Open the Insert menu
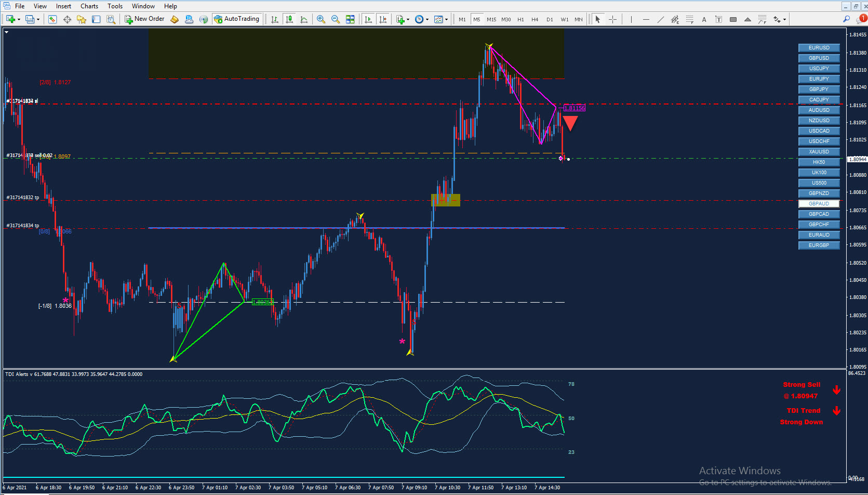Viewport: 868px width, 495px height. point(63,6)
